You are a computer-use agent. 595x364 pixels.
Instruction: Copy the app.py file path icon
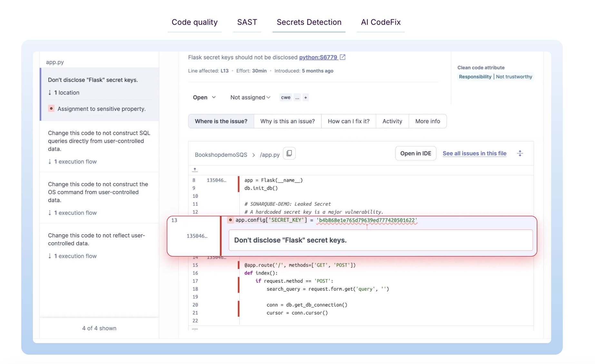click(289, 153)
